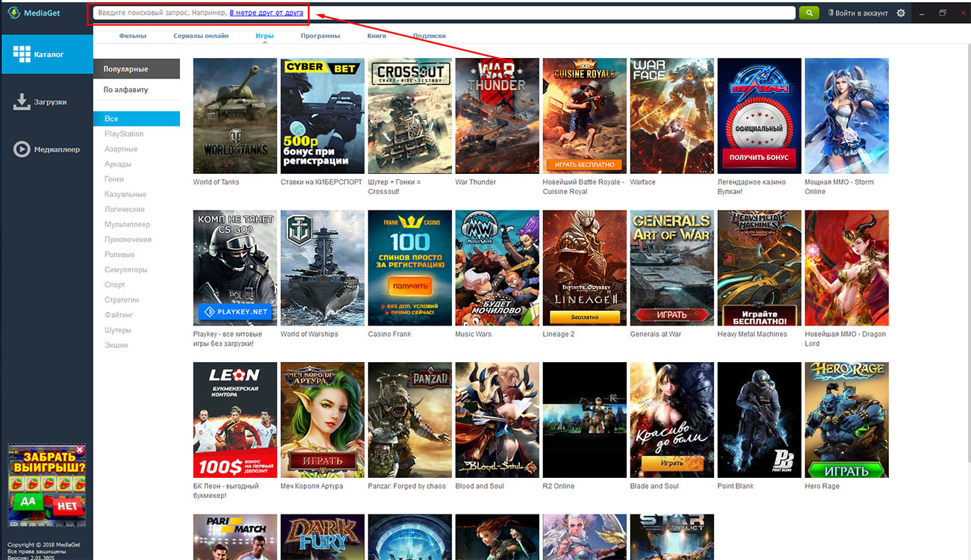The image size is (971, 560).
Task: Open the Cuisine Royale thumbnail
Action: click(585, 116)
